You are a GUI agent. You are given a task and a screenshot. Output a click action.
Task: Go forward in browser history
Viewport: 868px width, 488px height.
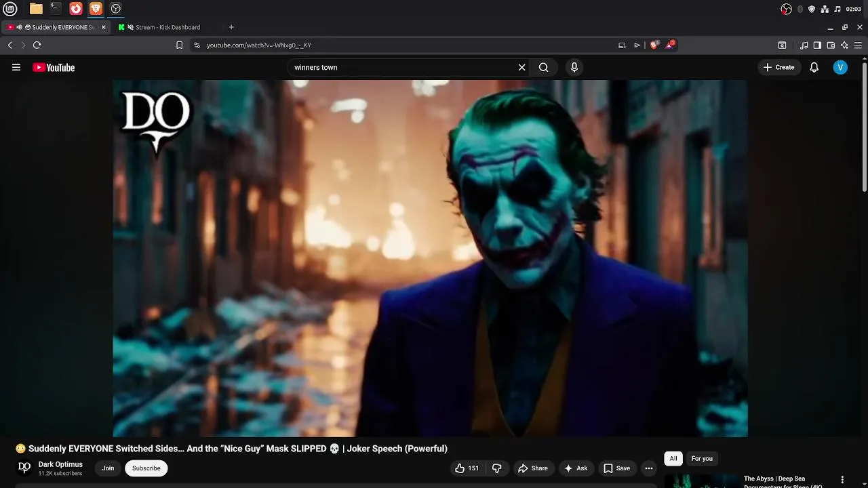pyautogui.click(x=23, y=45)
